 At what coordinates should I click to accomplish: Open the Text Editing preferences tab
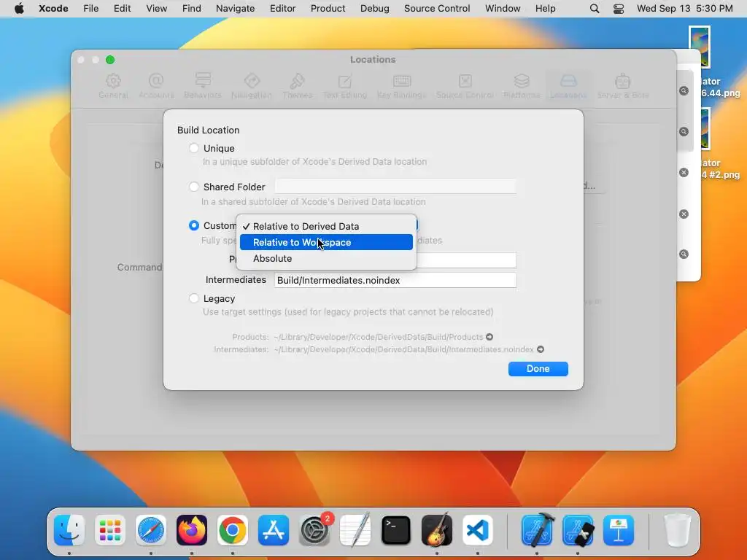coord(344,86)
